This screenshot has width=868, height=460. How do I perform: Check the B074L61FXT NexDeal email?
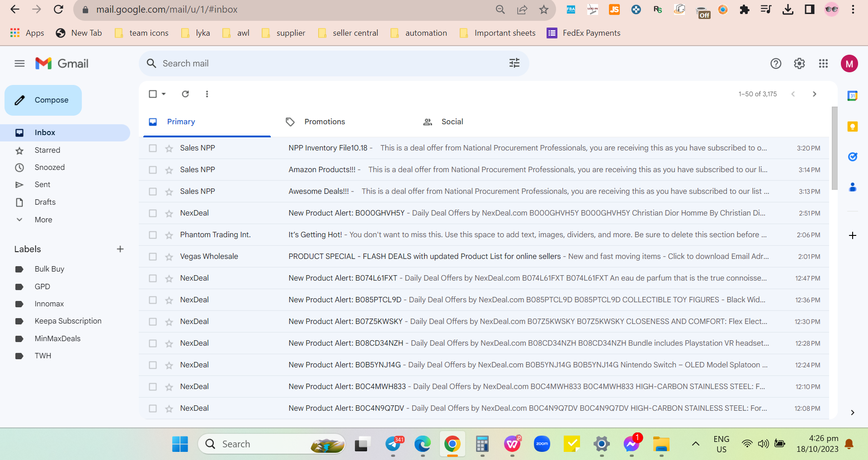click(153, 278)
